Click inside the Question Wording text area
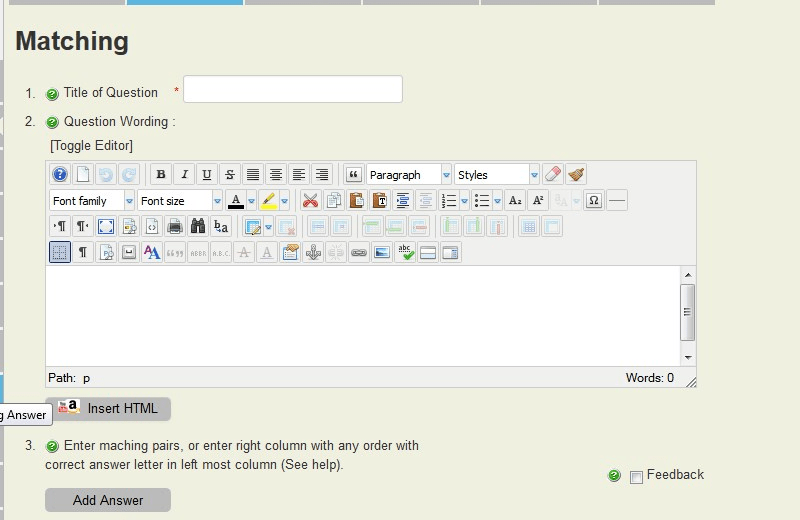The image size is (800, 520). [x=363, y=315]
